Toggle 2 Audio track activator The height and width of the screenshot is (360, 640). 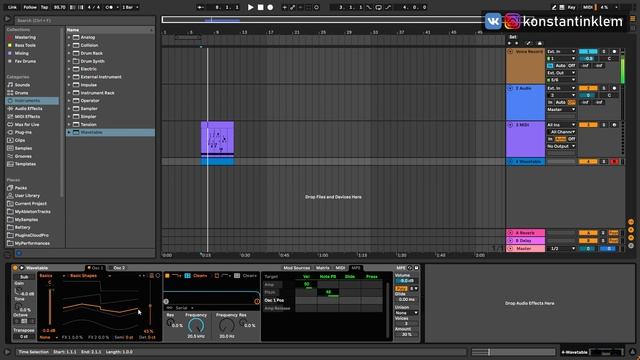point(588,88)
